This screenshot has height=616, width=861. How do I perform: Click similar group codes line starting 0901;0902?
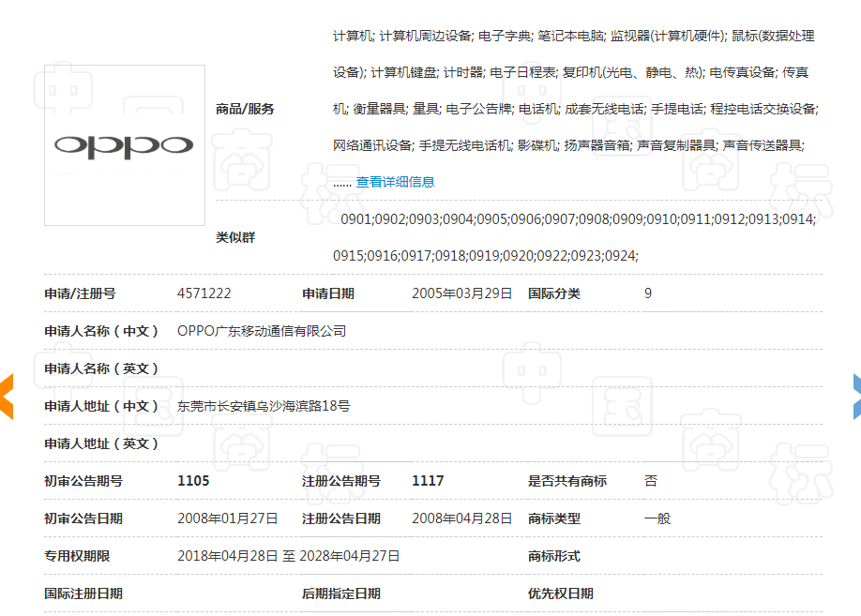click(578, 219)
